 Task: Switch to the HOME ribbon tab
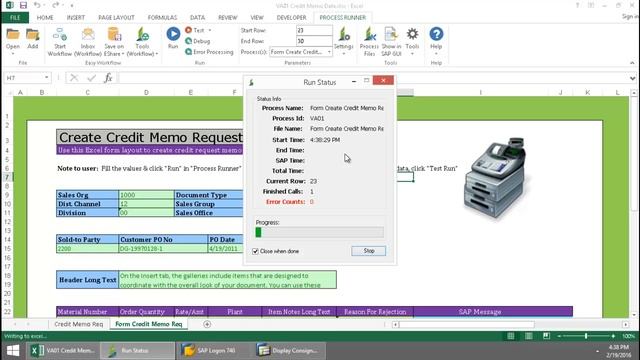click(45, 18)
